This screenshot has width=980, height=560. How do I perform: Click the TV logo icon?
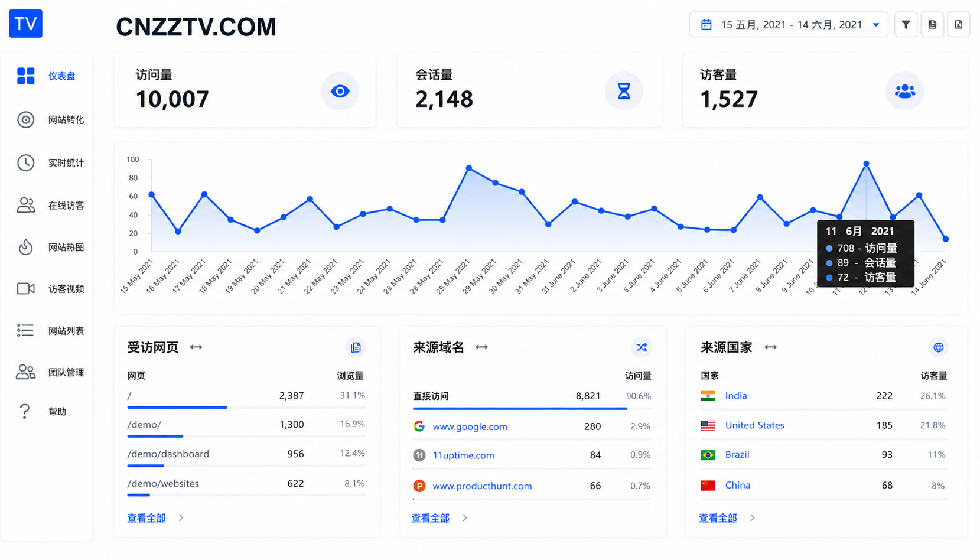(x=25, y=24)
